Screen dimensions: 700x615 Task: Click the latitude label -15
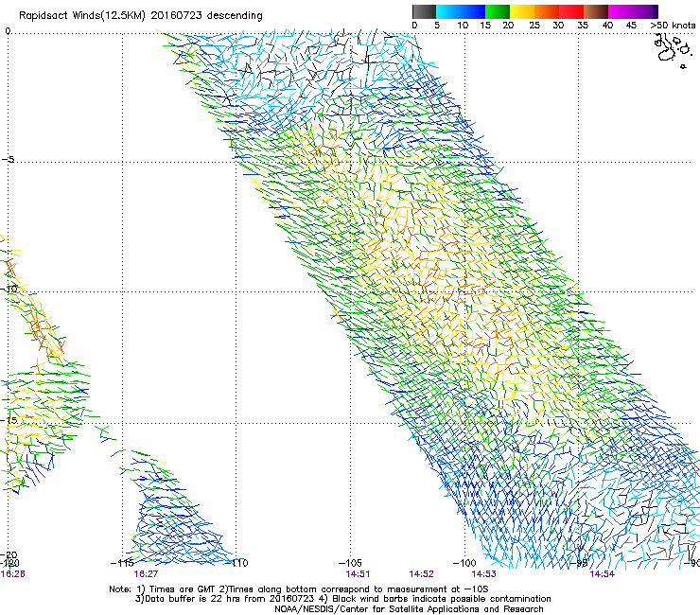point(9,421)
